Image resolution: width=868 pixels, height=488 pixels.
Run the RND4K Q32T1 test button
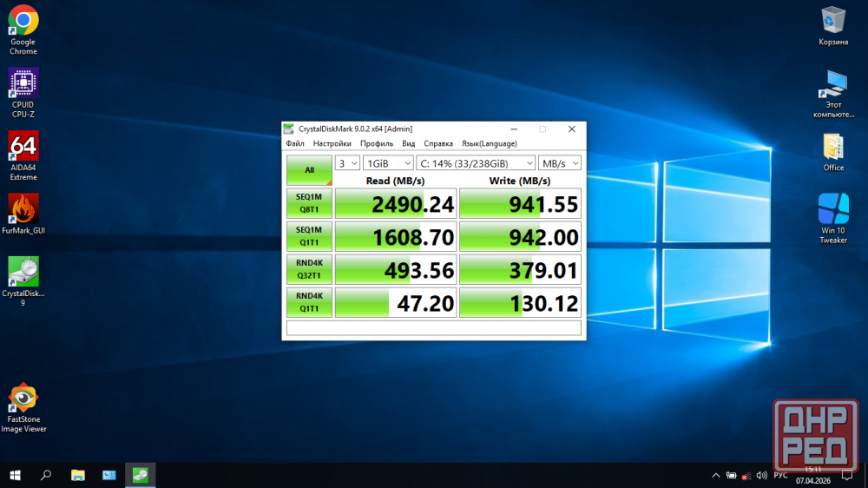tap(309, 269)
